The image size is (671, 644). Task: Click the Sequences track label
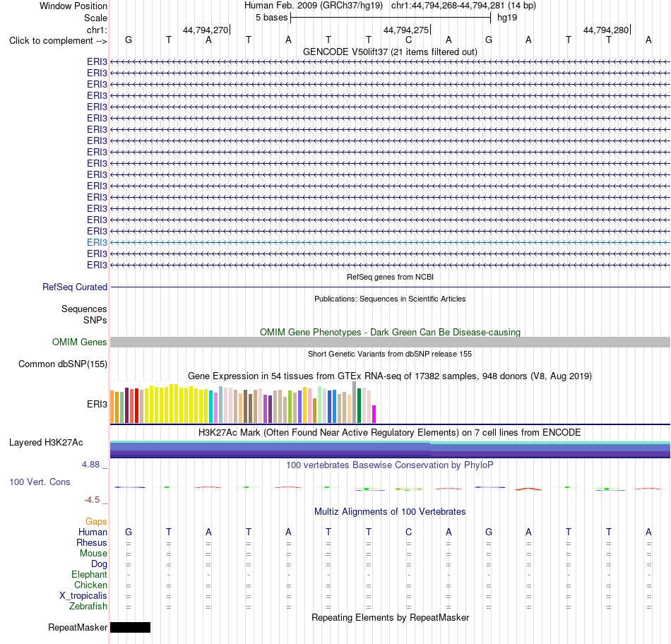coord(84,309)
